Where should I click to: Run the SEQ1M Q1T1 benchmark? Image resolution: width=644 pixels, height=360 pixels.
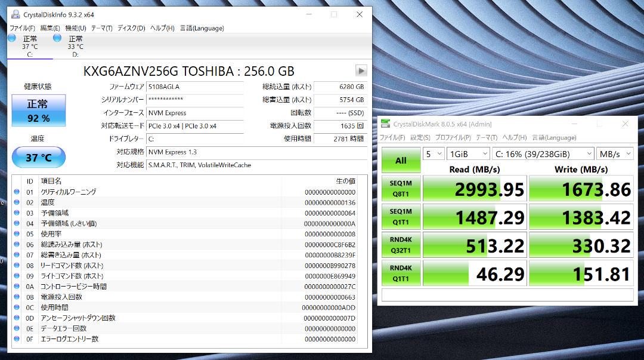[401, 216]
